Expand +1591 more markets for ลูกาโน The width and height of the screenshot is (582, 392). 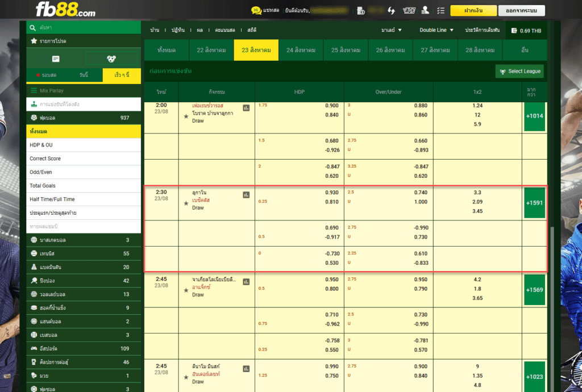click(534, 203)
